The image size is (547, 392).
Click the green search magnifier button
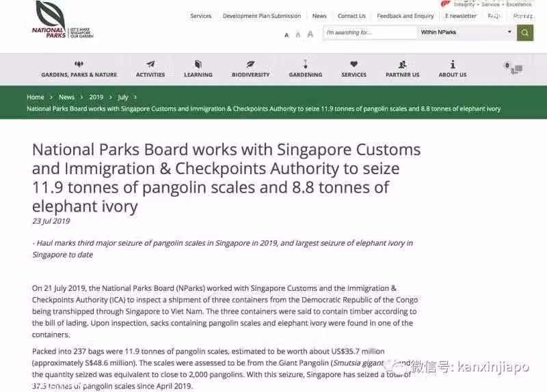pyautogui.click(x=524, y=33)
